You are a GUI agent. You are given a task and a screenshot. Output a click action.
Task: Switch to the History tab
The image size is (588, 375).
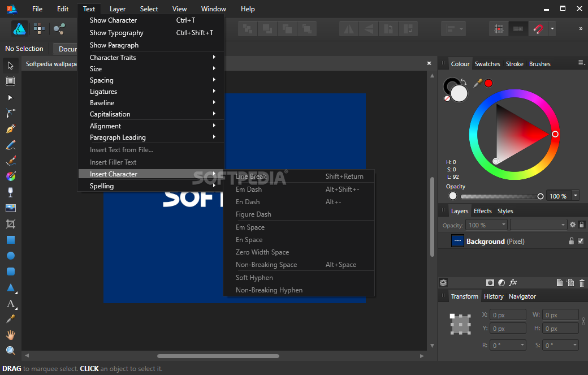coord(494,296)
